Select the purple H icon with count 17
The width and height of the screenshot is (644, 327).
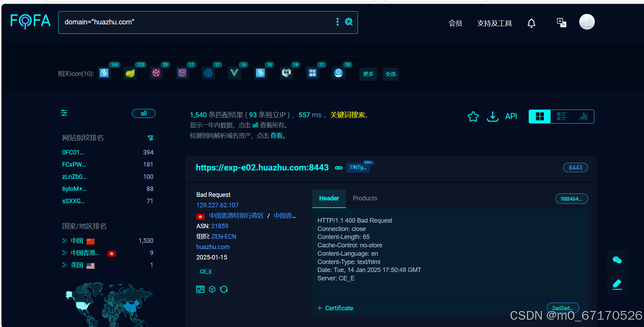(x=182, y=73)
